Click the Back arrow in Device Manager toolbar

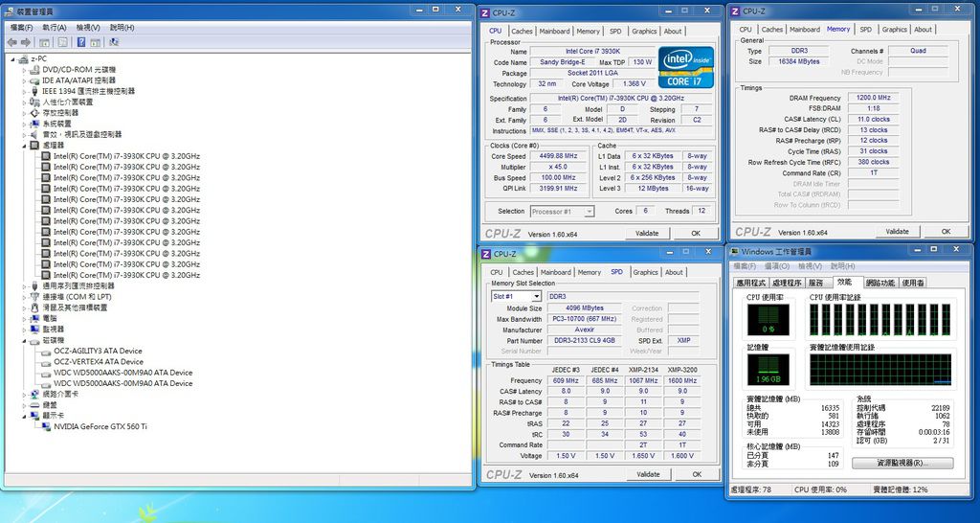[11, 42]
